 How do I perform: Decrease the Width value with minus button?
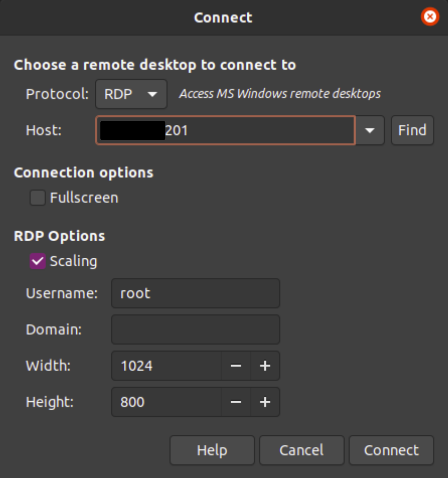pos(236,366)
